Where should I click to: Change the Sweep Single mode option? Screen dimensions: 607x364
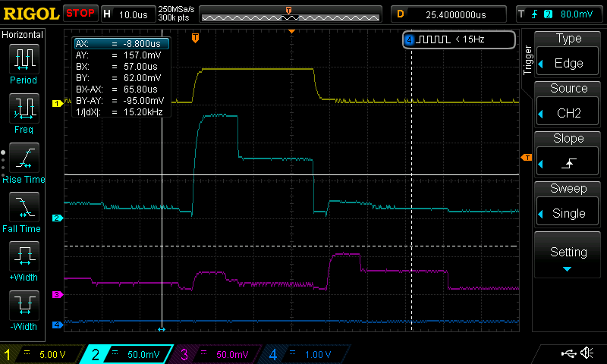[x=568, y=203]
